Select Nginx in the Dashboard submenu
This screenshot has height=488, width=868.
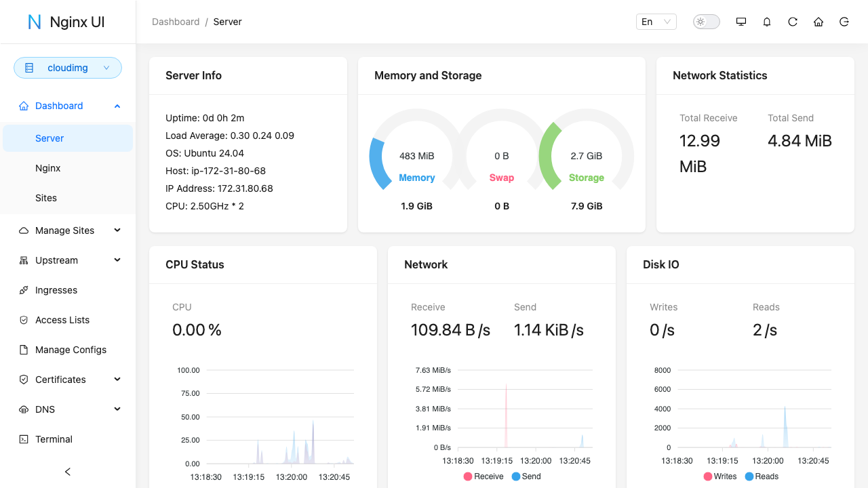68,168
